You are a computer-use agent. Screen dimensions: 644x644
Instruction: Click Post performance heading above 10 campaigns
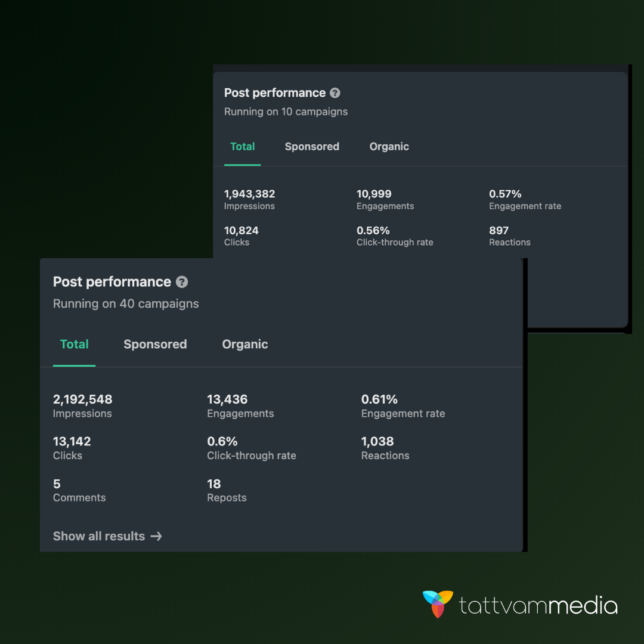275,93
